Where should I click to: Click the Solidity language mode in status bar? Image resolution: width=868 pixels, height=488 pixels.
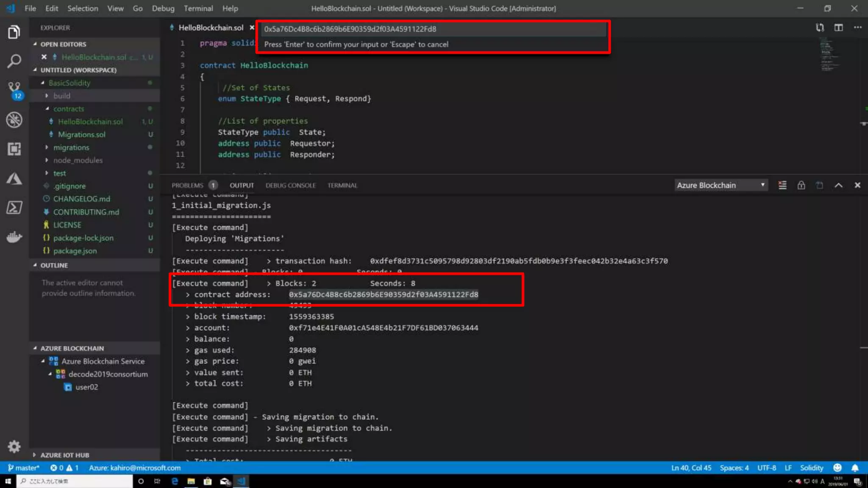[x=811, y=468]
